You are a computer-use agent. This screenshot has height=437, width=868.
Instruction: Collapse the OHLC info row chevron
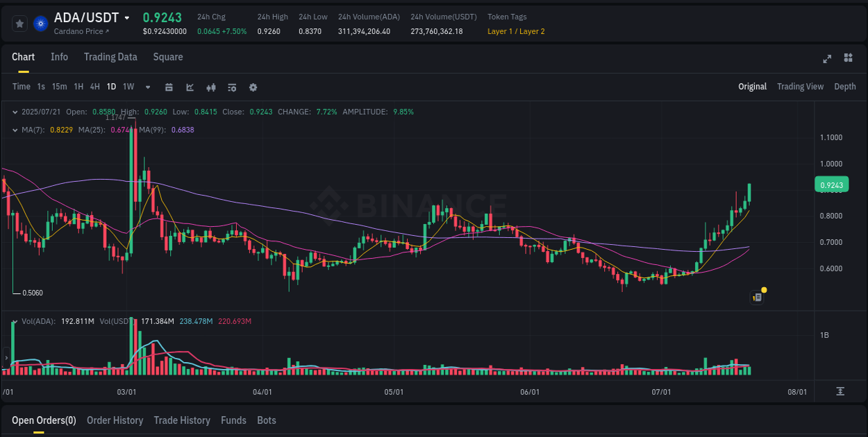coord(15,111)
